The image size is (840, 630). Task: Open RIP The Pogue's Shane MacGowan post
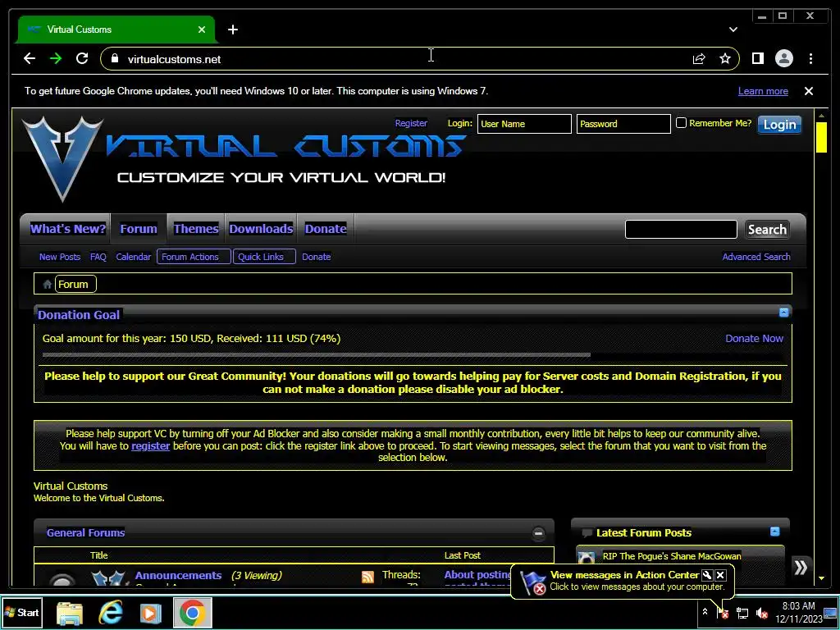click(x=672, y=556)
